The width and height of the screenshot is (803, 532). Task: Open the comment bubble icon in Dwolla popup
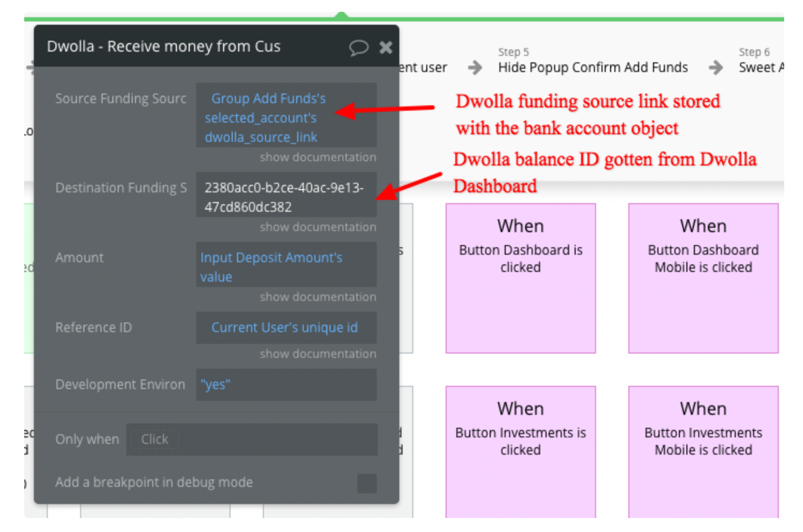359,48
